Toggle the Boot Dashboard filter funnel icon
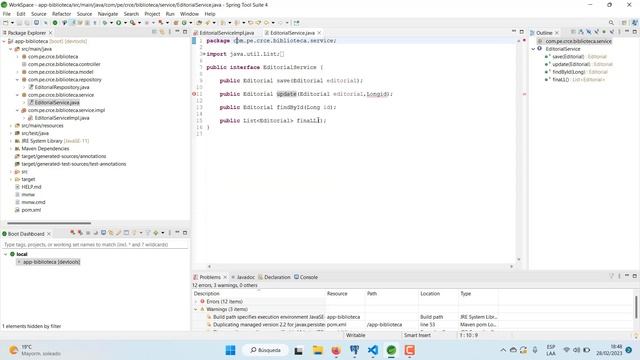The height and width of the screenshot is (360, 640). pyautogui.click(x=148, y=233)
